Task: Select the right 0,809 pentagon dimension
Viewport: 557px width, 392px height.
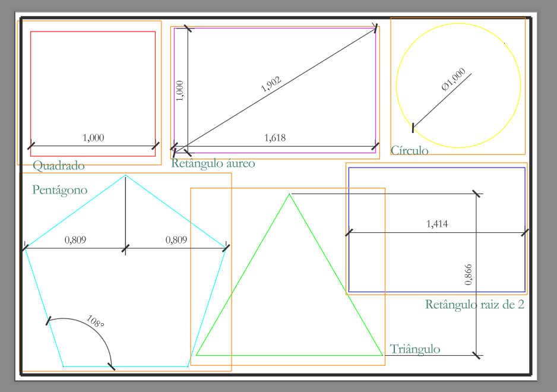Action: point(176,240)
